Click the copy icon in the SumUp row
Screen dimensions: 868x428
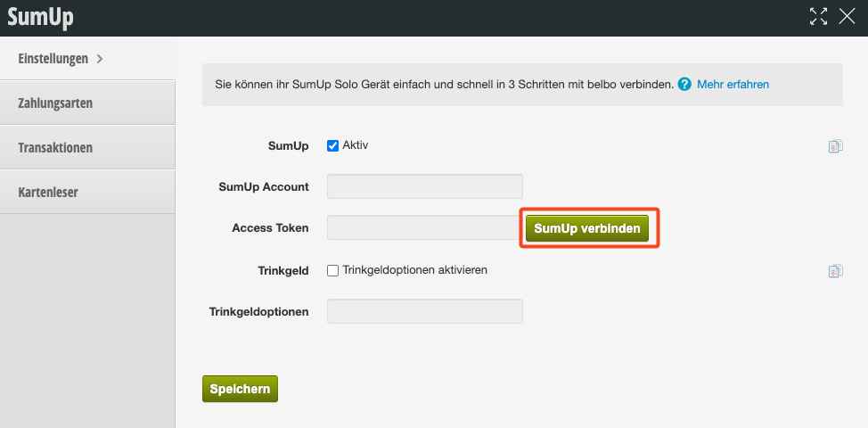(835, 146)
